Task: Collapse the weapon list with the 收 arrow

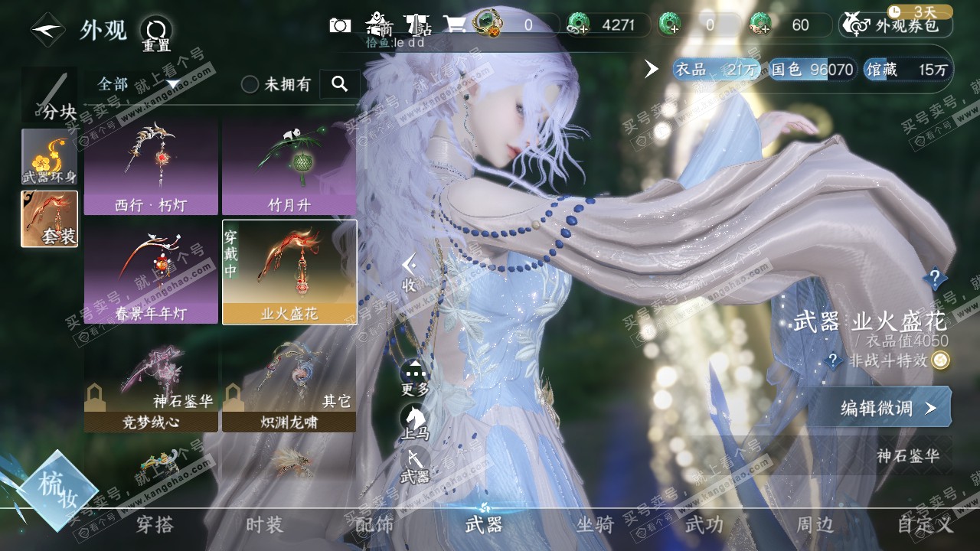Action: click(410, 273)
